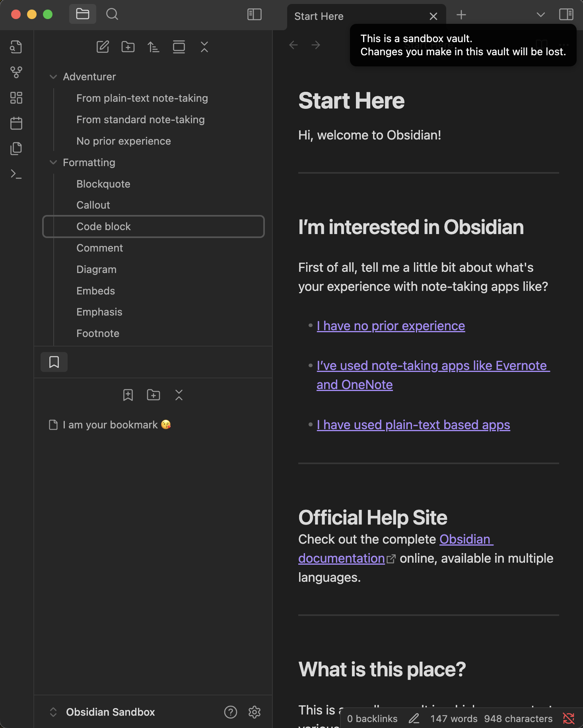
Task: Open settings gear icon
Action: pos(255,712)
